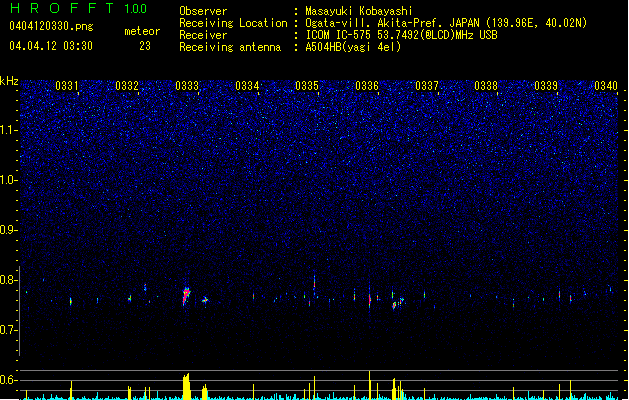Screen dimensions: 629x400
Task: Click the 0335 time marker
Action: pyautogui.click(x=307, y=85)
